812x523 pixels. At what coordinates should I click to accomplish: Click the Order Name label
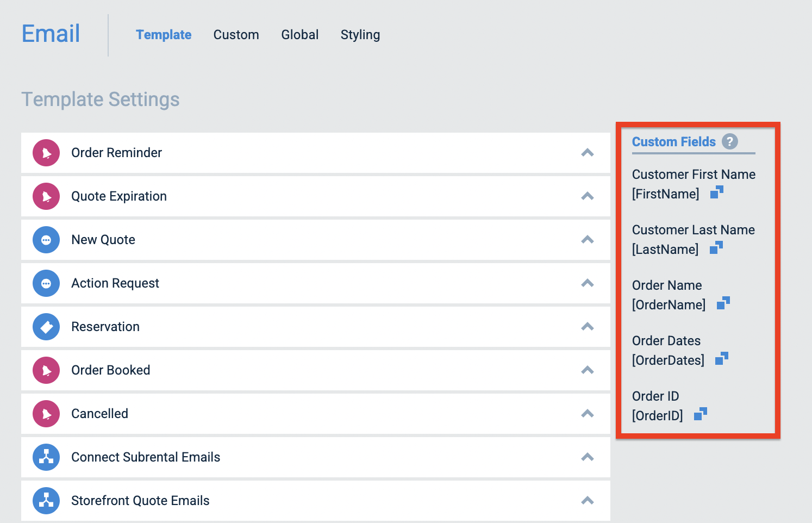(x=667, y=285)
